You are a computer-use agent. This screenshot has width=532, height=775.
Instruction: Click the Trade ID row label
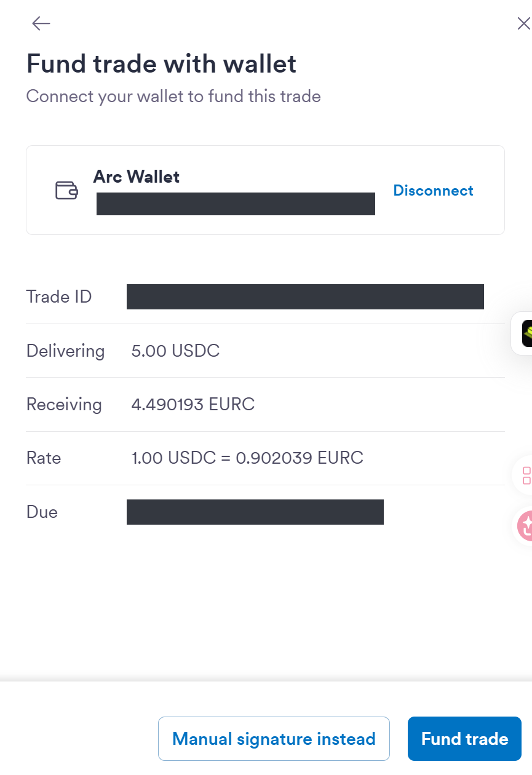59,296
